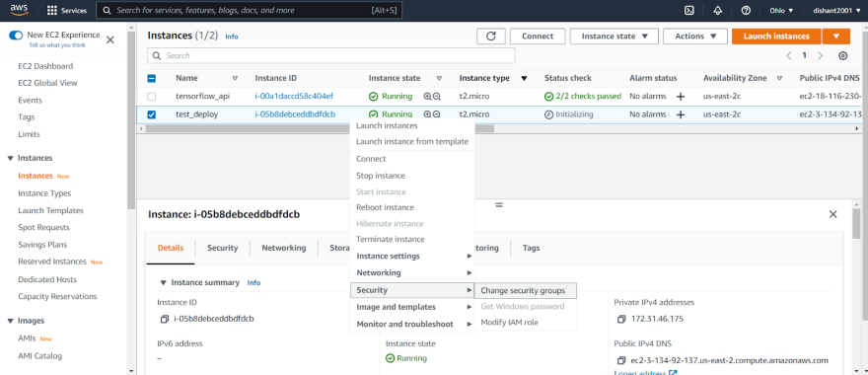This screenshot has height=375, width=868.
Task: Zoom in on the tensorflow_api instance state
Action: 427,97
